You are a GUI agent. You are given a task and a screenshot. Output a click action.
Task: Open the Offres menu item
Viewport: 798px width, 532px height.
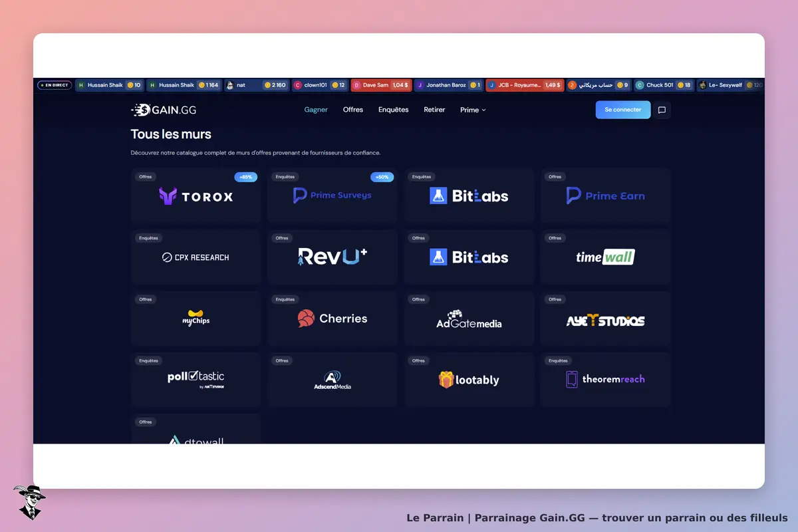pos(353,110)
